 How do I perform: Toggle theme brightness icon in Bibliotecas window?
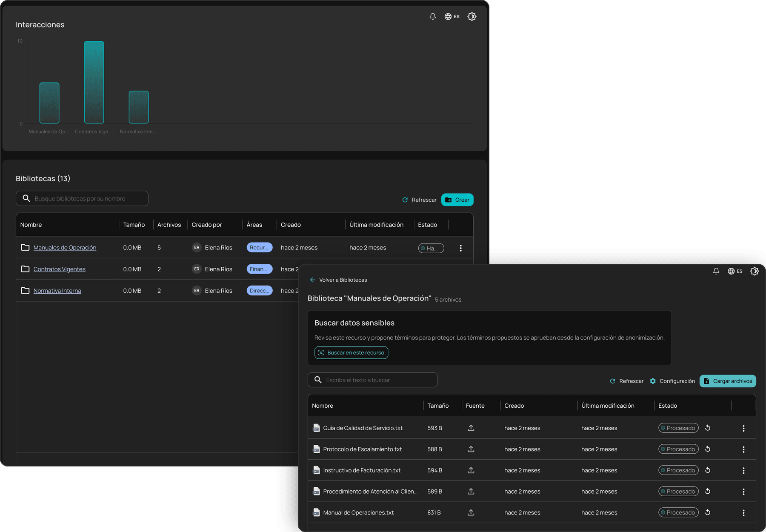click(x=472, y=17)
